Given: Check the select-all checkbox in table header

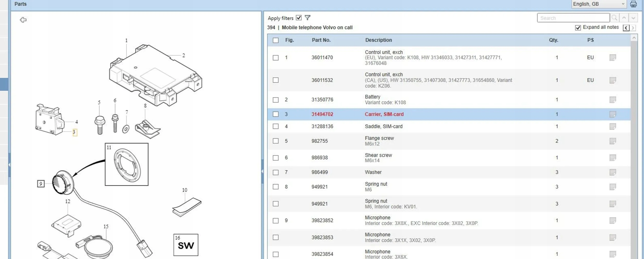Looking at the screenshot, I should click(x=276, y=40).
